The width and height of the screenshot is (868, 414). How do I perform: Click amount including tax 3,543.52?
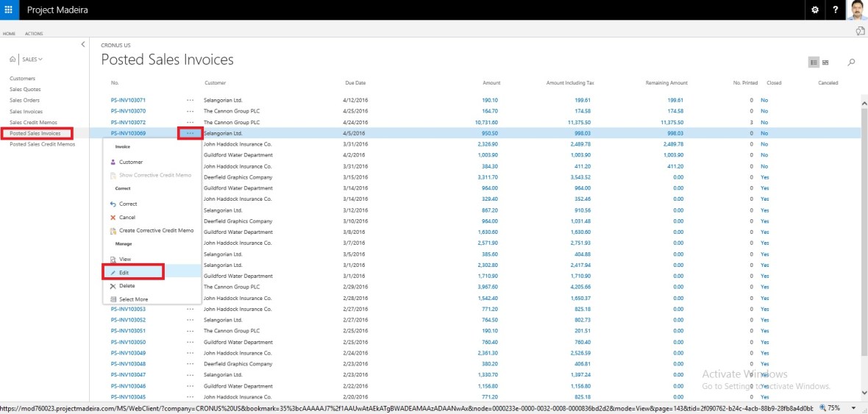[x=580, y=177]
